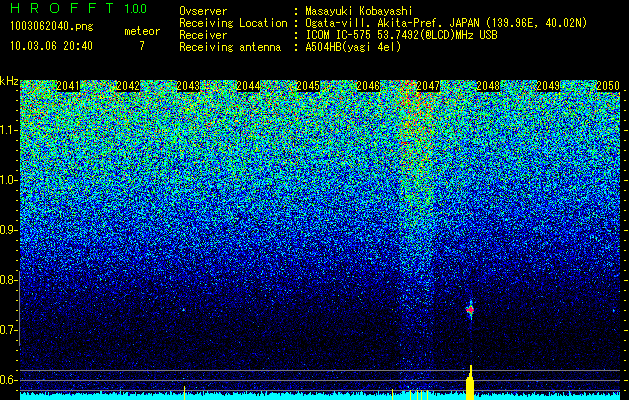Click the meteor count value 7
The width and height of the screenshot is (629, 400).
coord(142,46)
